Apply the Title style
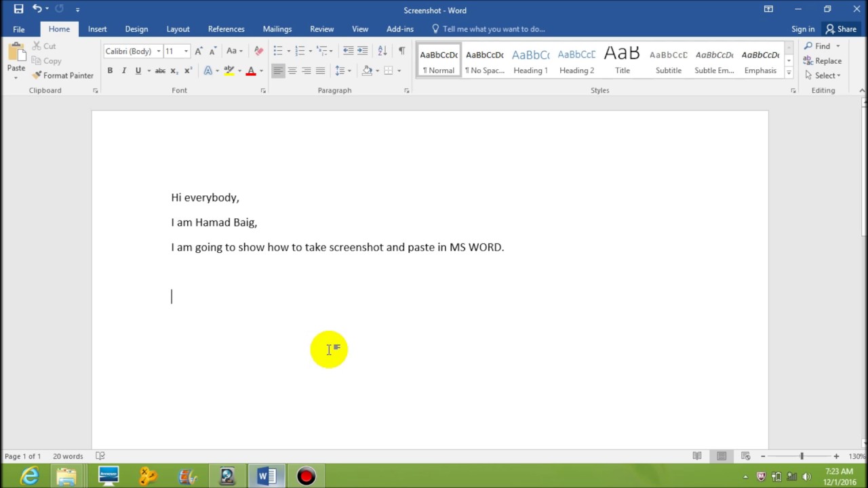The height and width of the screenshot is (488, 868). [x=623, y=61]
